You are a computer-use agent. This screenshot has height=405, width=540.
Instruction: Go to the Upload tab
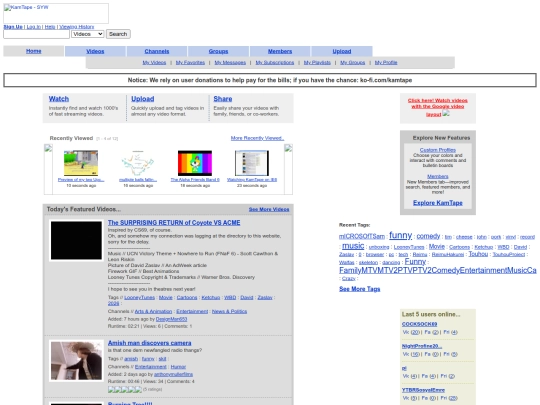click(342, 51)
